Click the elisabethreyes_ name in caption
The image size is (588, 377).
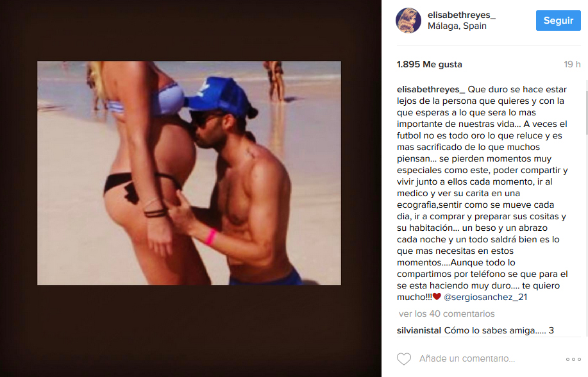click(x=431, y=90)
